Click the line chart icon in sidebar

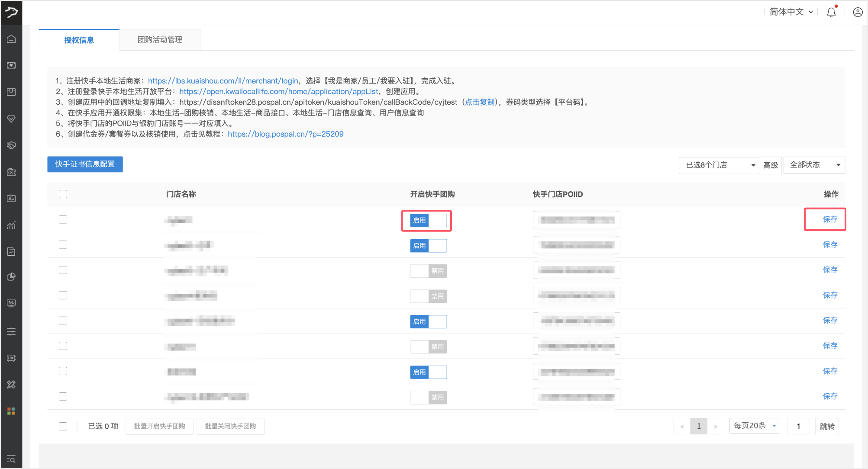[x=11, y=225]
